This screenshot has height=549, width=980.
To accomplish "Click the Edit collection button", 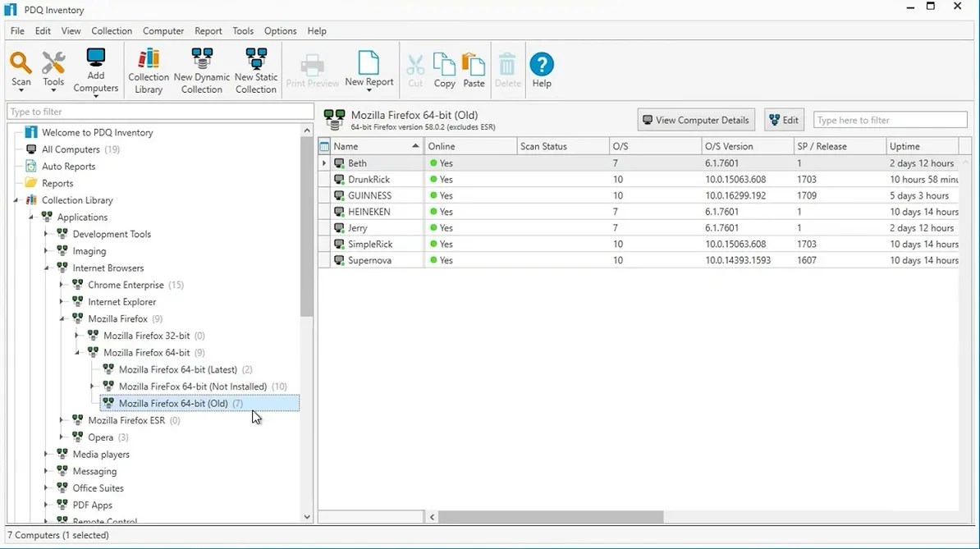I will click(x=784, y=120).
